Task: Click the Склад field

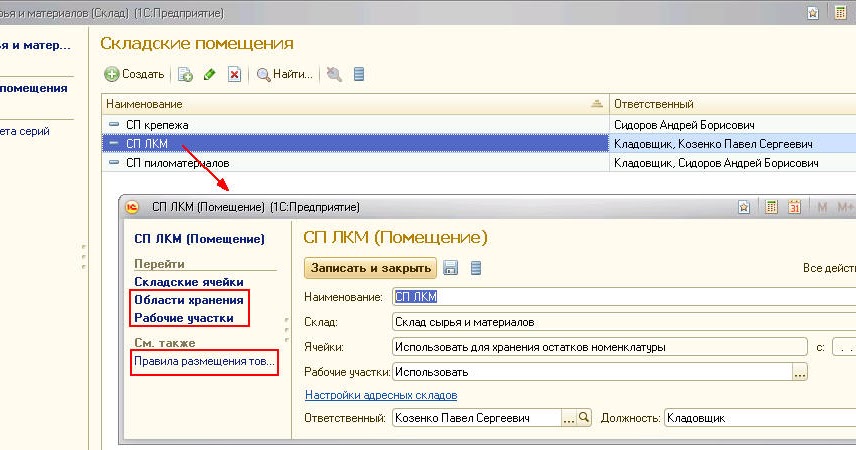Action: tap(624, 322)
